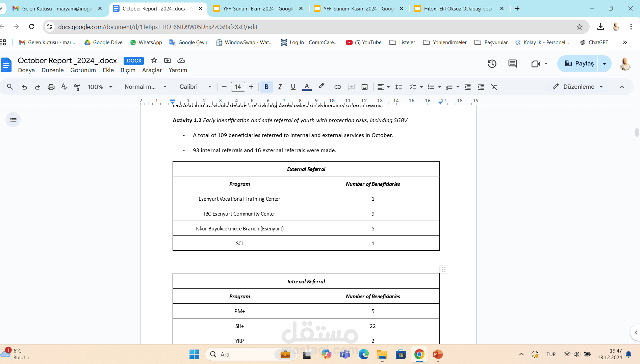Click the .DOCX format badge
The height and width of the screenshot is (364, 640).
coord(134,61)
